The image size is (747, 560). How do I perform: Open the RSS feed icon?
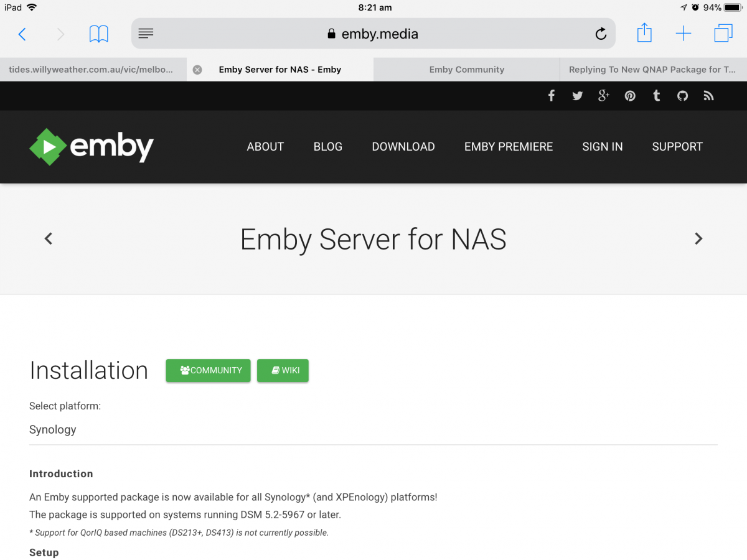tap(708, 96)
